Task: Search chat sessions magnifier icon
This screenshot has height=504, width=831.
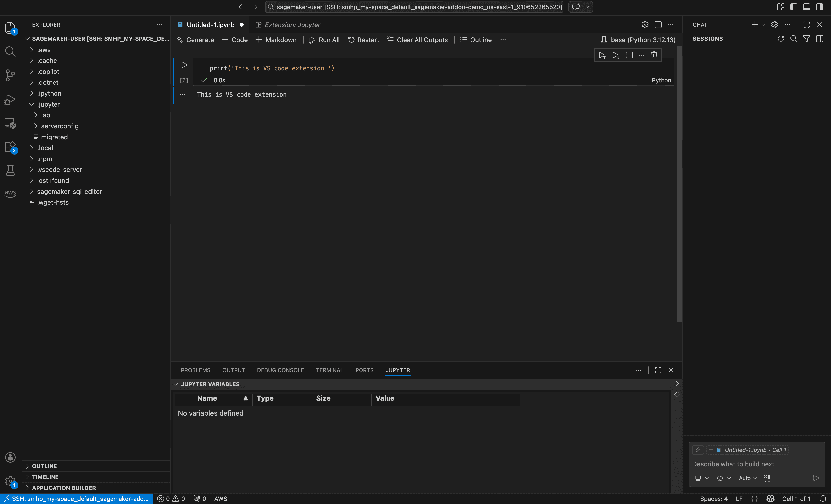Action: [x=794, y=39]
